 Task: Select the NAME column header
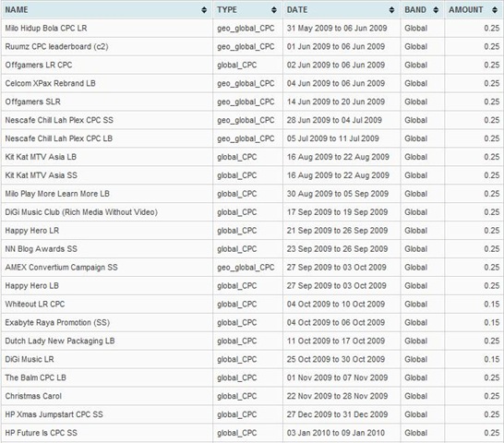(17, 10)
